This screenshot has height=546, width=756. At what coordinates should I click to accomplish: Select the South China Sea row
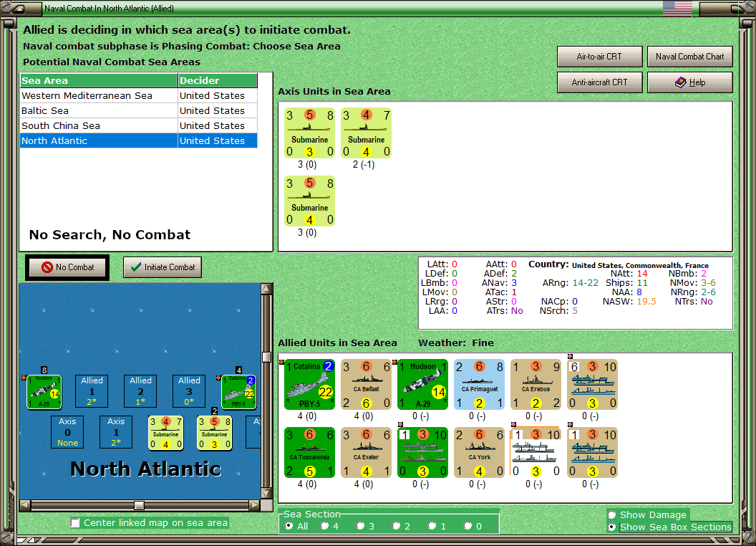[x=138, y=125]
